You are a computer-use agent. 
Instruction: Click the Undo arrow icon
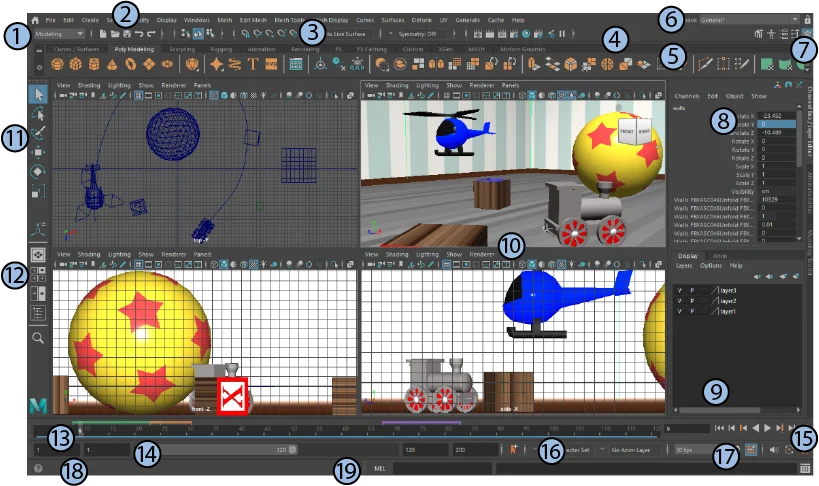pyautogui.click(x=139, y=34)
